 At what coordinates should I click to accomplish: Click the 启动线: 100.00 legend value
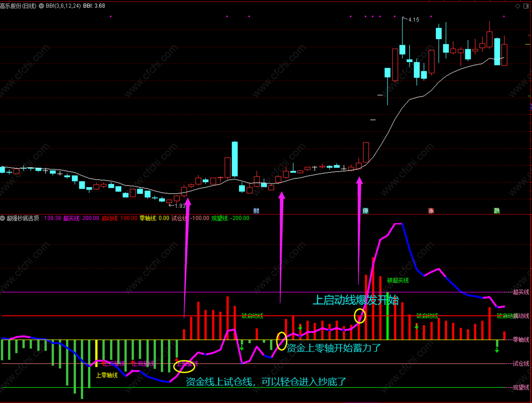[x=119, y=218]
